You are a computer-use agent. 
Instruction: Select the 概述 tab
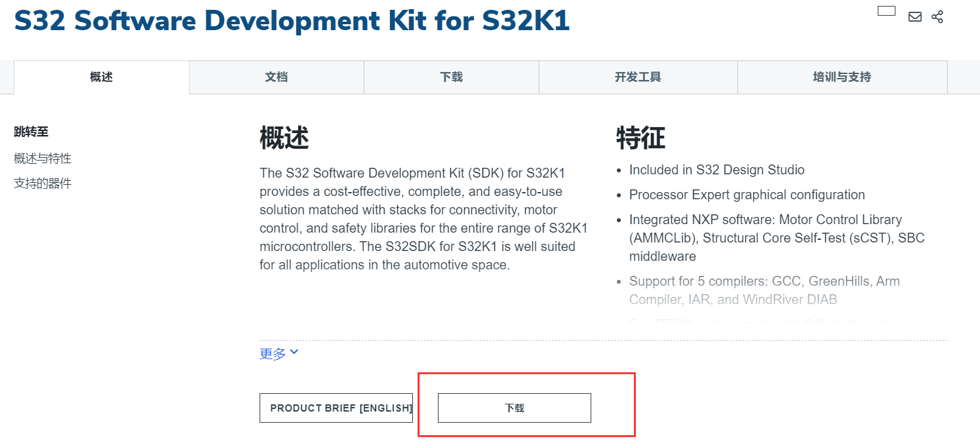click(101, 77)
